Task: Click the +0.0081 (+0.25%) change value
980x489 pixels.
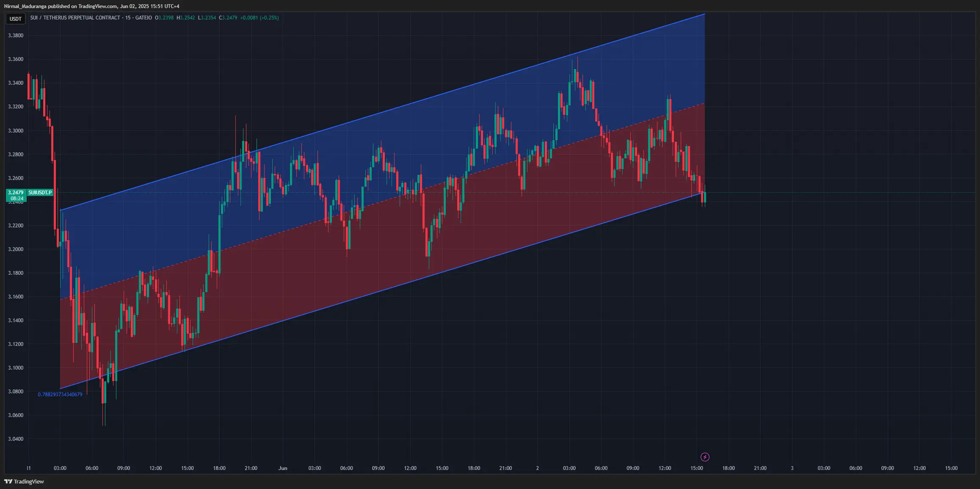Action: coord(259,18)
